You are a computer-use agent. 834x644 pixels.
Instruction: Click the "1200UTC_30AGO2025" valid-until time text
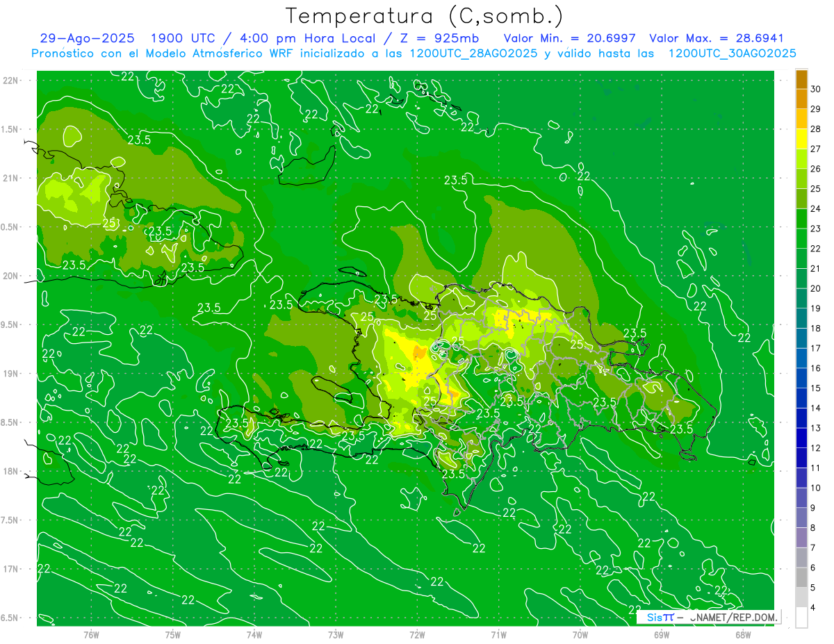(x=732, y=53)
